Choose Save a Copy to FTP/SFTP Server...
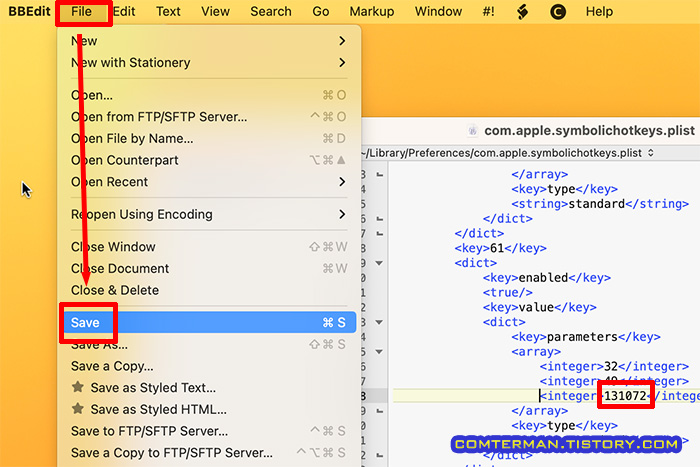Image resolution: width=700 pixels, height=467 pixels. [209, 453]
